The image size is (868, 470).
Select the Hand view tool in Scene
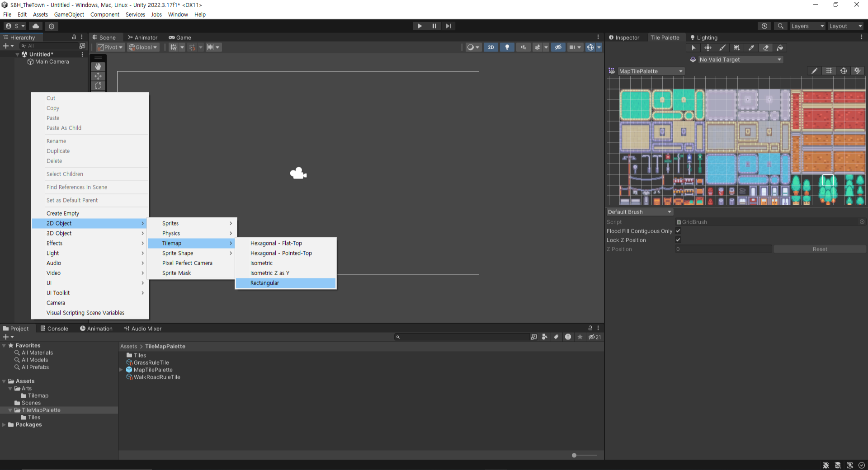pos(98,66)
